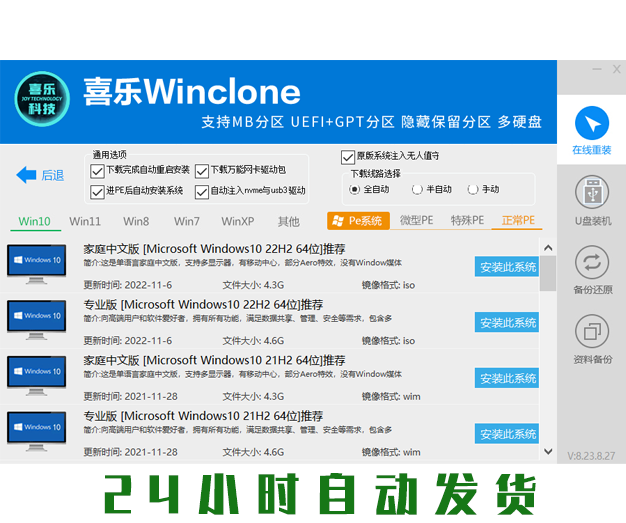The image size is (626, 523).
Task: Click 更新时间: 2022-11-6 of 家庭中文版 22H2
Action: [128, 285]
